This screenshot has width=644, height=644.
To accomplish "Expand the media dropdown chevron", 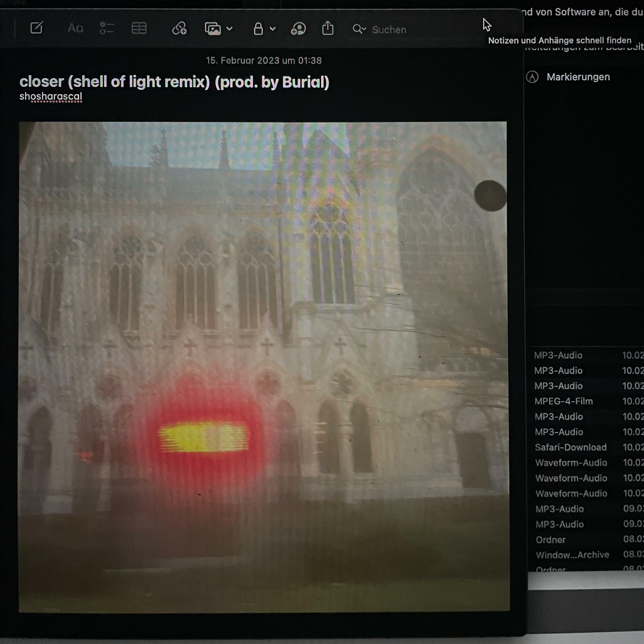I will coord(229,29).
